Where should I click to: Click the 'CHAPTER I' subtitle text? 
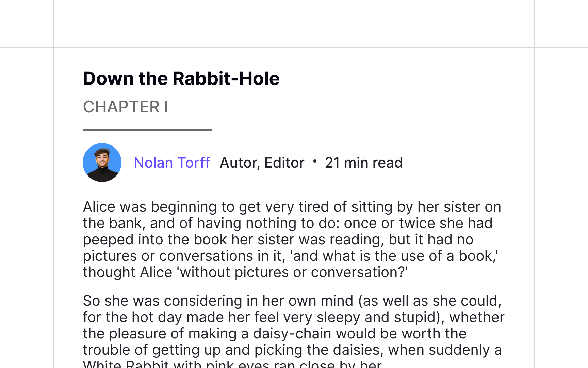pyautogui.click(x=126, y=107)
